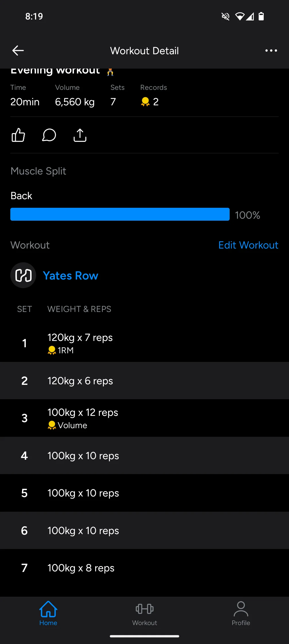Tap the 1RM record medal on set 1
The width and height of the screenshot is (289, 644).
point(52,350)
